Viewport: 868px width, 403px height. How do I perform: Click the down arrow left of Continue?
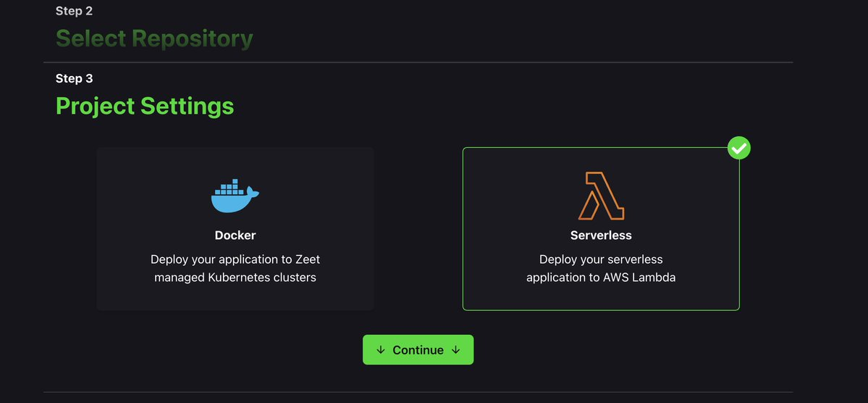click(381, 350)
